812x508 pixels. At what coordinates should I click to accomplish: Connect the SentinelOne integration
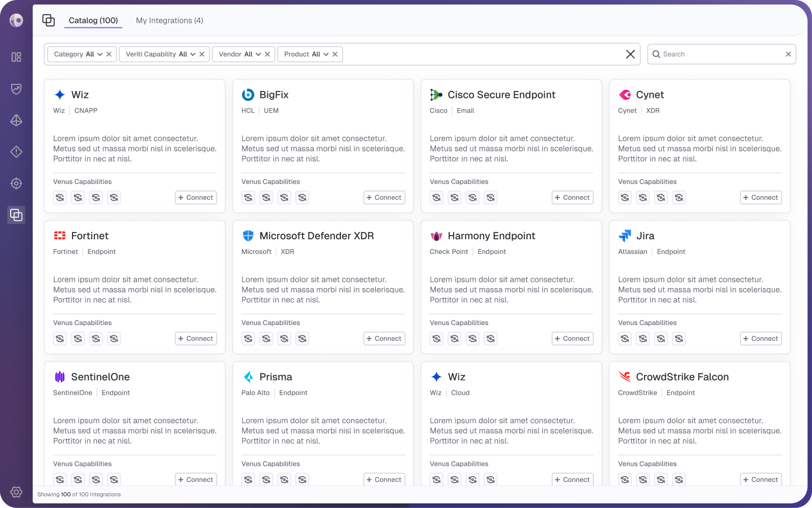[196, 480]
